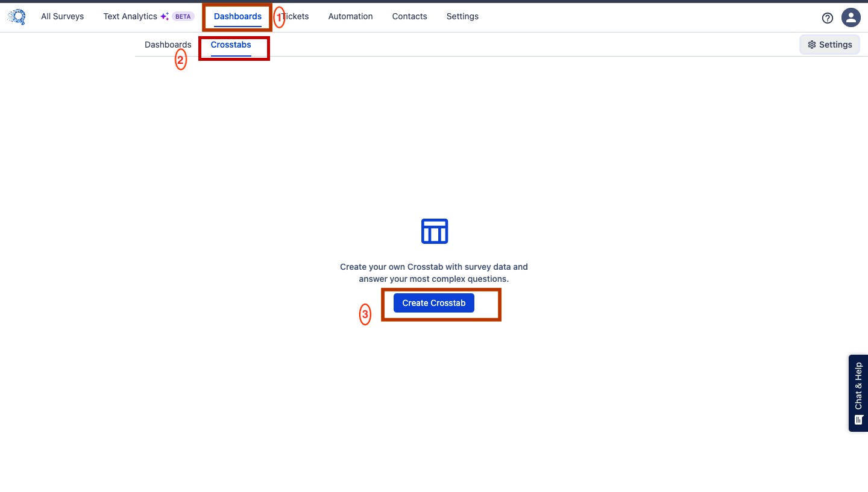868x492 pixels.
Task: Open Text Analytics in the top navigation
Action: click(x=130, y=16)
